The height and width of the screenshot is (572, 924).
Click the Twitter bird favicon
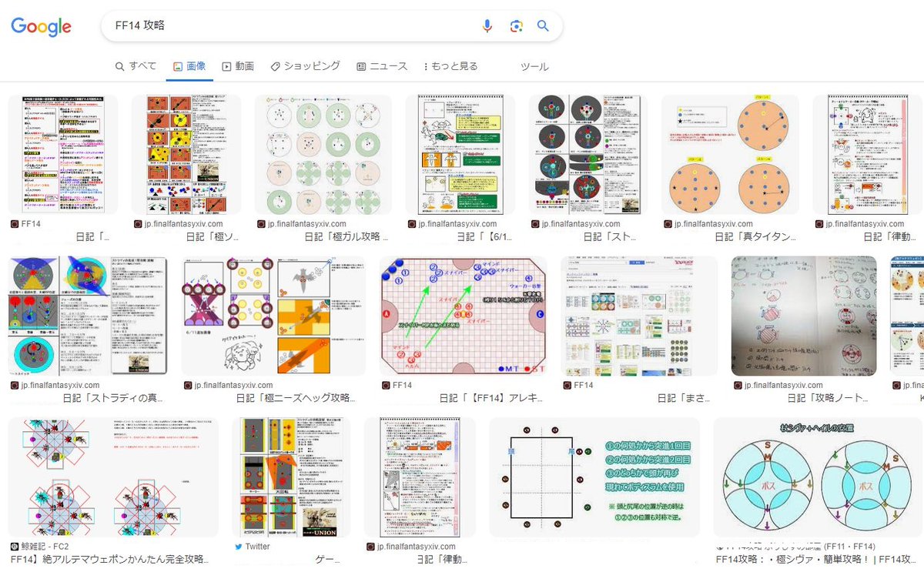point(238,546)
